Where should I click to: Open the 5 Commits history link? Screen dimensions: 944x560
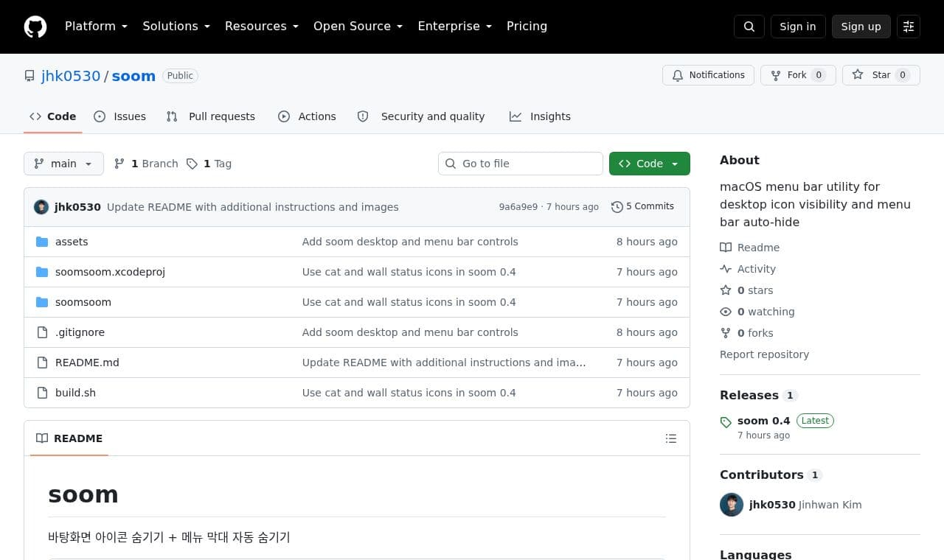click(x=642, y=206)
